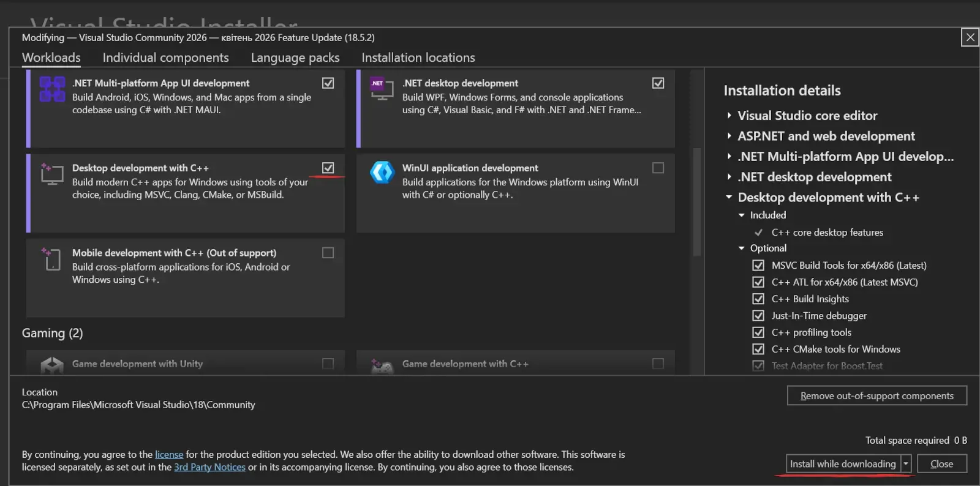
Task: Close the Modifying dialog with X
Action: (970, 37)
